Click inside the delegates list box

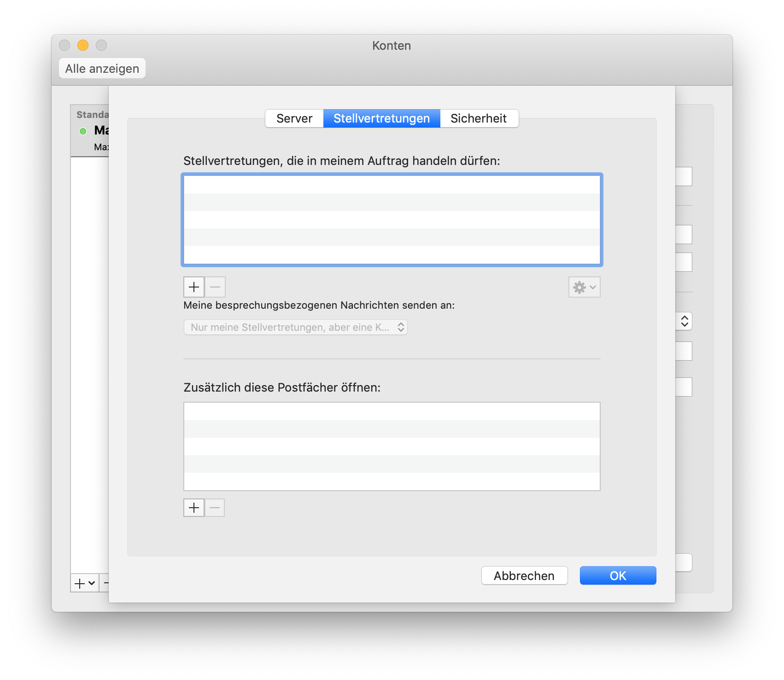(392, 220)
